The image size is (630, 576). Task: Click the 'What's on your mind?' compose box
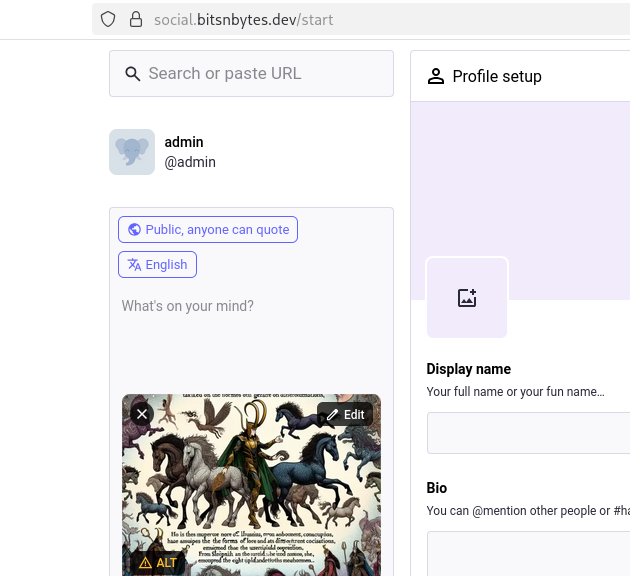pos(250,330)
